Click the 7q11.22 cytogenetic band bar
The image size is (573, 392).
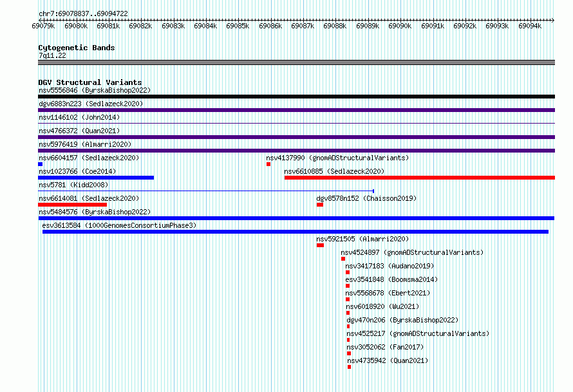click(x=296, y=63)
